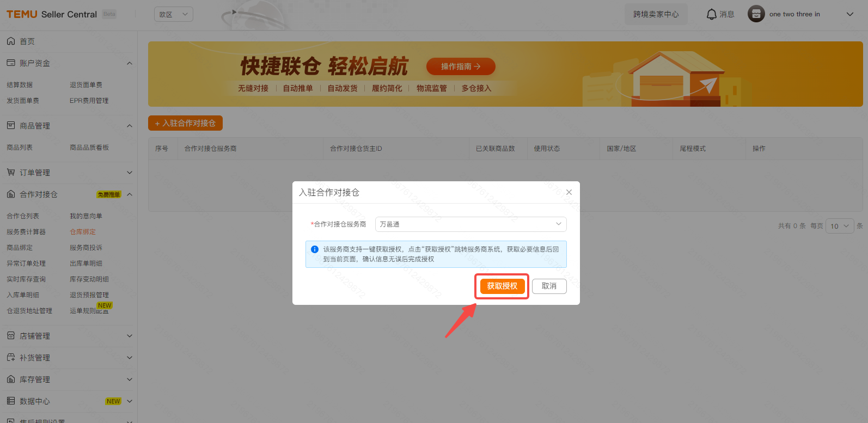The height and width of the screenshot is (423, 868).
Task: Open 异常订单处理 in the sidebar
Action: click(x=26, y=263)
